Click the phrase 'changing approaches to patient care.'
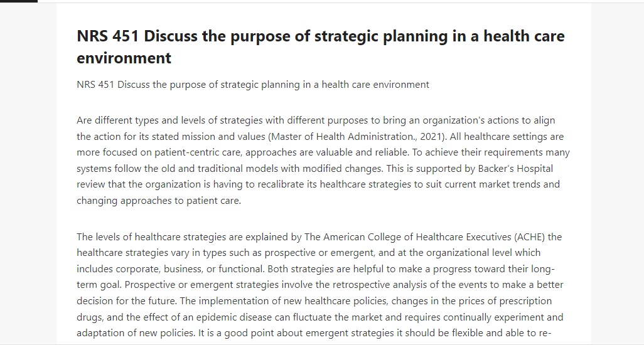 point(159,201)
